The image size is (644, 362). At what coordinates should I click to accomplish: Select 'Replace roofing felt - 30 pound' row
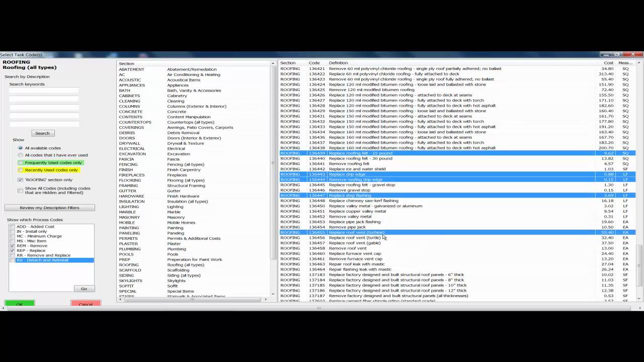(457, 158)
